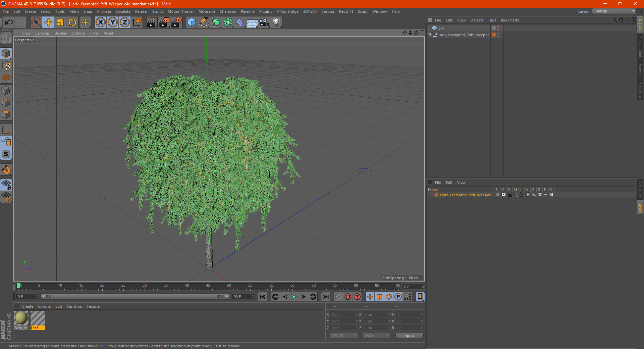Switch to Texture mode checkered cube
644x349 pixels.
[x=6, y=66]
